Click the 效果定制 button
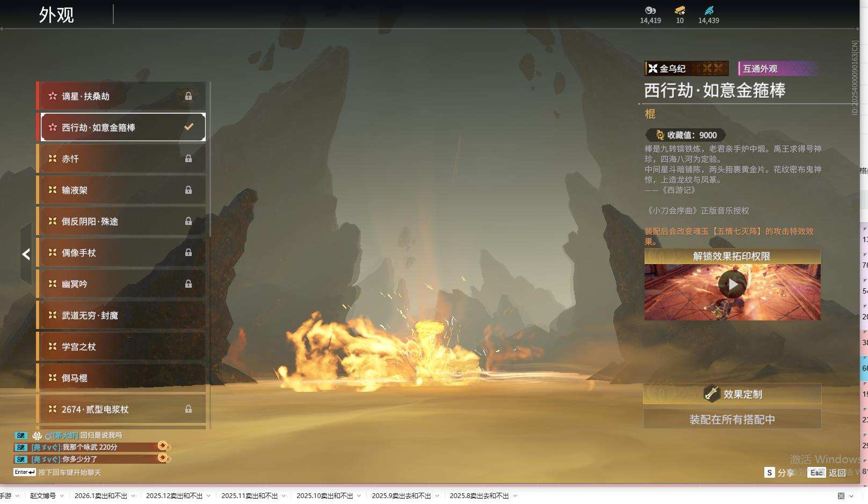The width and height of the screenshot is (868, 504). coord(732,394)
